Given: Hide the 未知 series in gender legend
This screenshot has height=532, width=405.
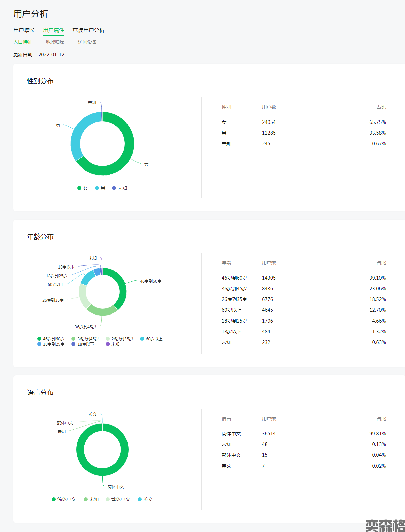Looking at the screenshot, I should (x=120, y=188).
